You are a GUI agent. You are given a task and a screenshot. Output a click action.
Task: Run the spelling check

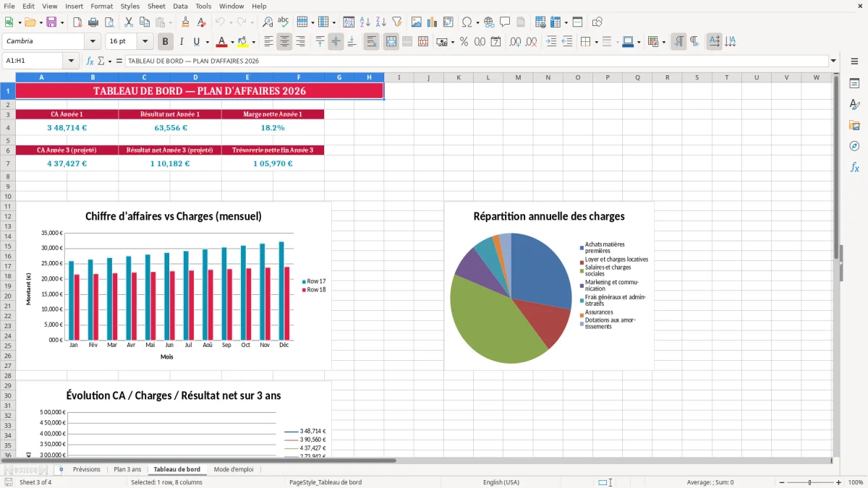(x=284, y=22)
